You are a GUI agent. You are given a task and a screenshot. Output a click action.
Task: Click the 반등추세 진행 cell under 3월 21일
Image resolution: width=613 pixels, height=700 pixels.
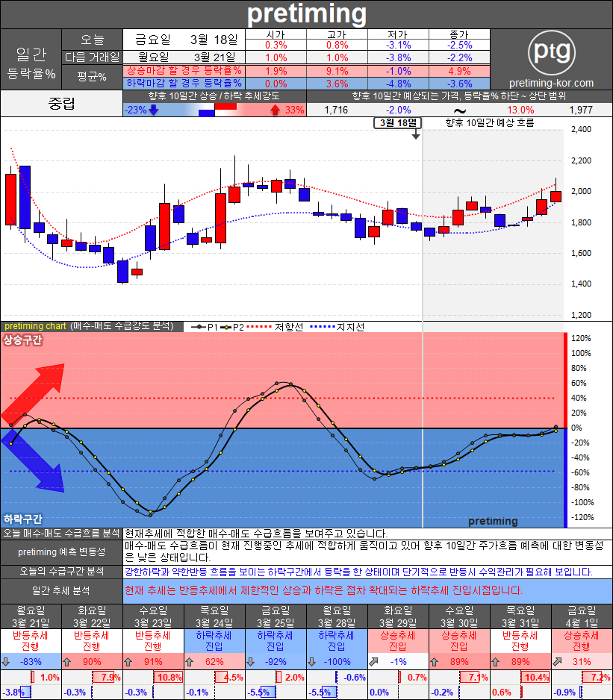[x=31, y=641]
